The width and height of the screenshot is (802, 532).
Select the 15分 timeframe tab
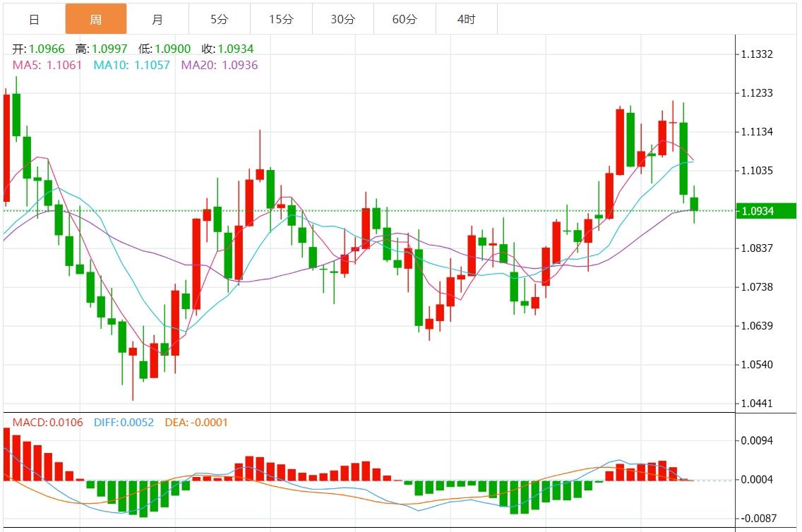281,19
